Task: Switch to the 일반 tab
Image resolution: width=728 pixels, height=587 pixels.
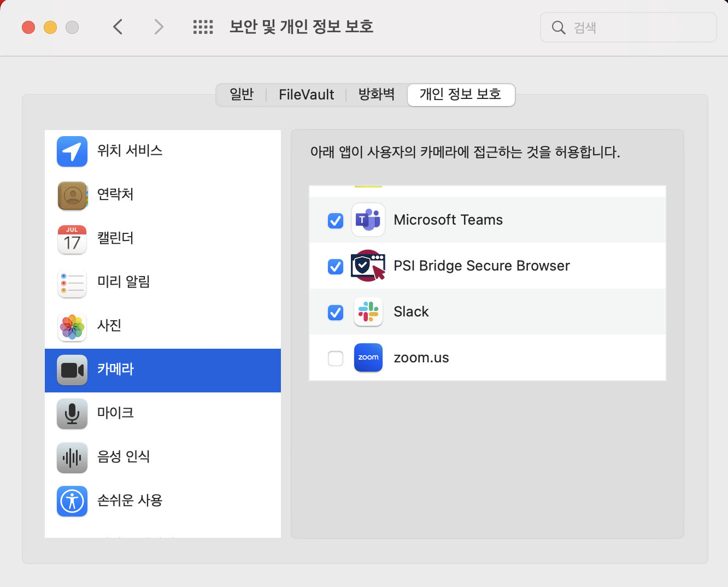Action: point(242,95)
